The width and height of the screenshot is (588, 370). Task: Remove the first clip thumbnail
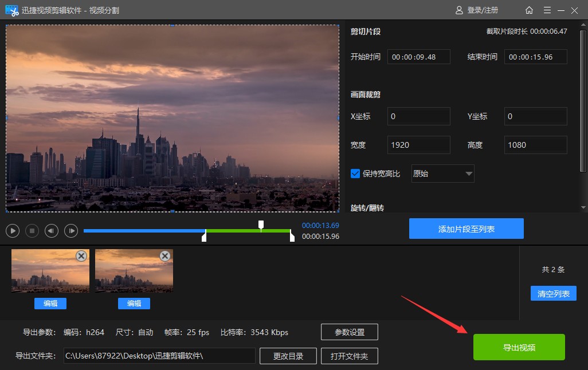81,256
